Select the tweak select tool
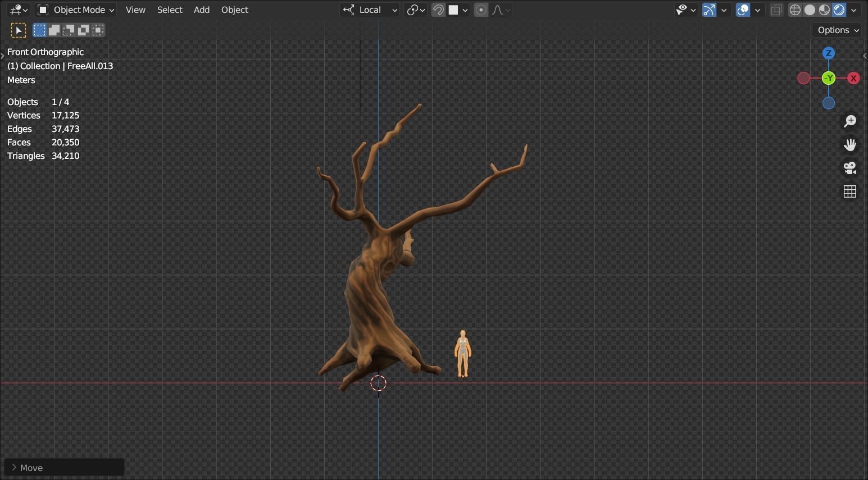This screenshot has width=868, height=480. [19, 30]
